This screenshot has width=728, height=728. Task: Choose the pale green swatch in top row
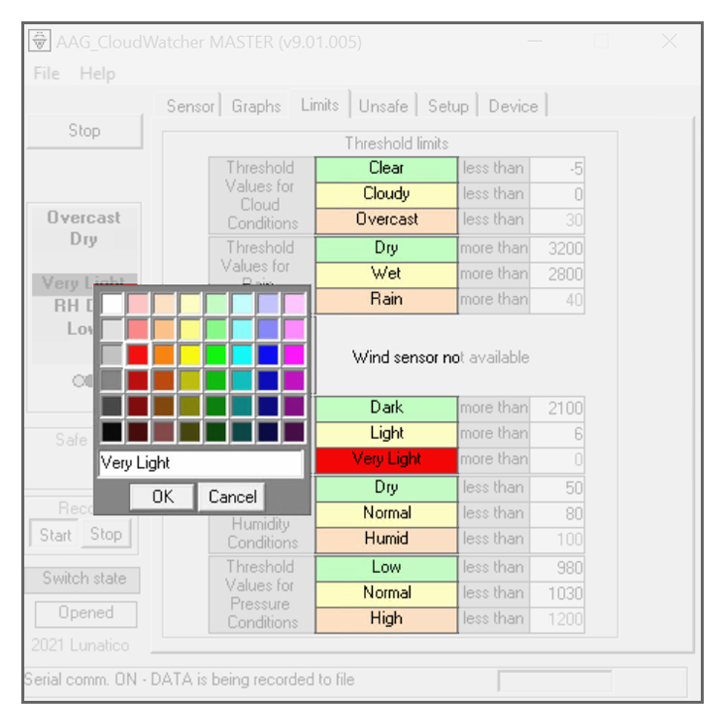pyautogui.click(x=215, y=304)
